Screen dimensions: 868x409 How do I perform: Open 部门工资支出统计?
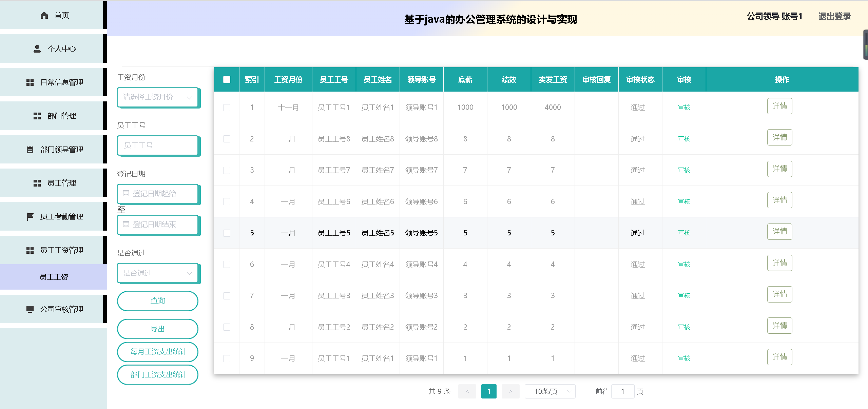click(158, 375)
